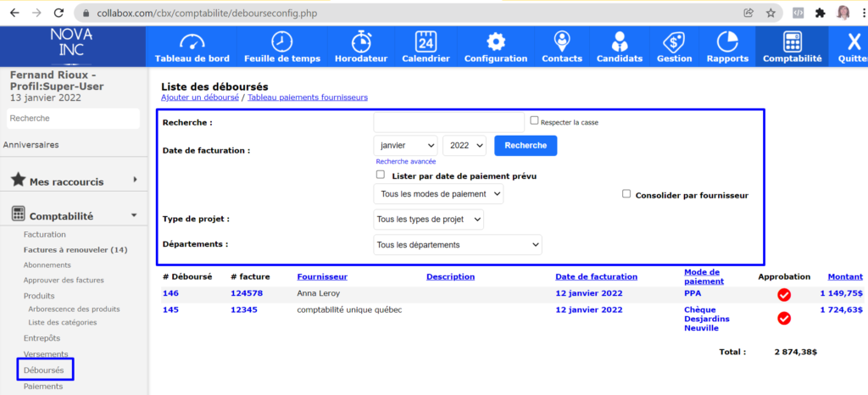Viewport: 868px width, 395px height.
Task: Check Lister par date de paiement prévu
Action: pos(381,175)
